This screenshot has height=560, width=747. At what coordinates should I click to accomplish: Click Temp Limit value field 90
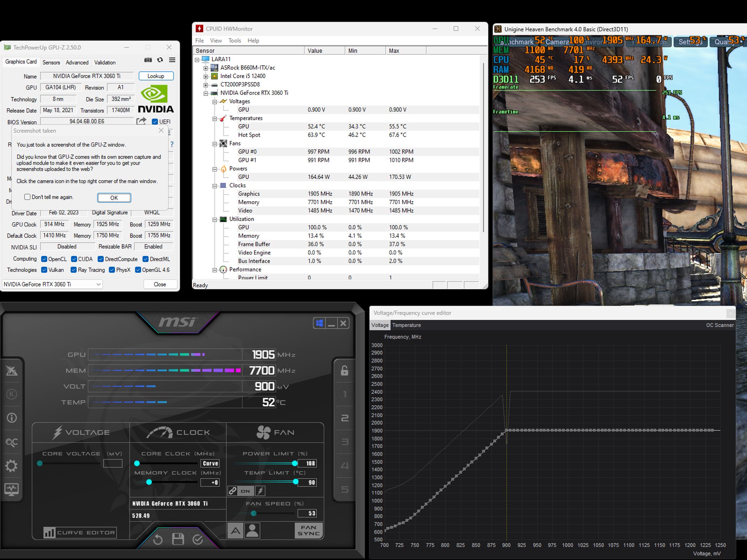(x=307, y=482)
